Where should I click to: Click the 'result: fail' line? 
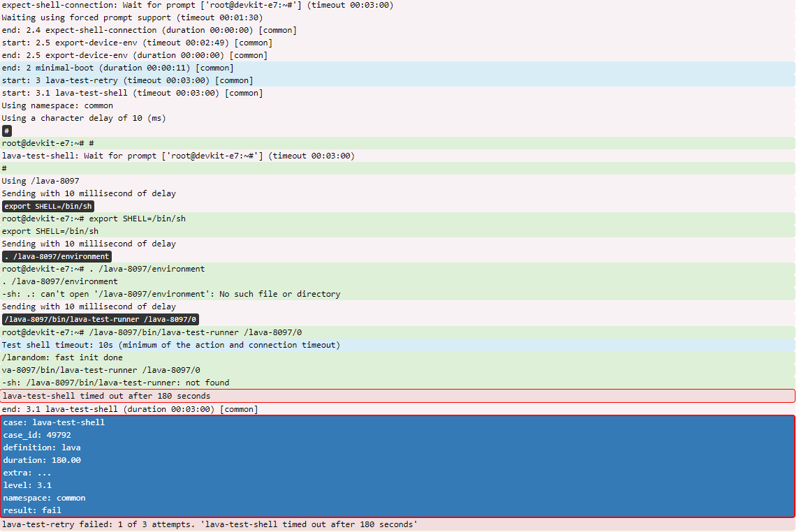398,510
